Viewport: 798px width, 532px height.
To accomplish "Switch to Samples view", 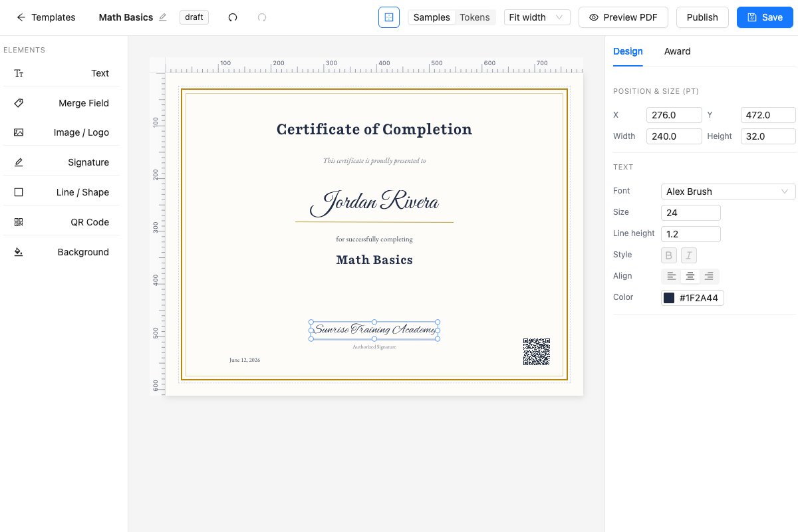I will 432,17.
